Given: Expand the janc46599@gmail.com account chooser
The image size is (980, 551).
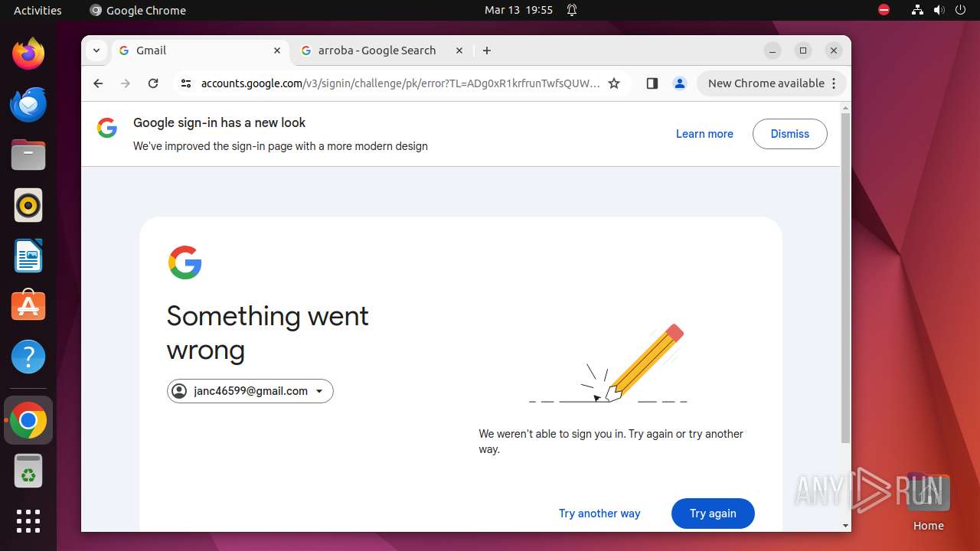Looking at the screenshot, I should point(250,391).
